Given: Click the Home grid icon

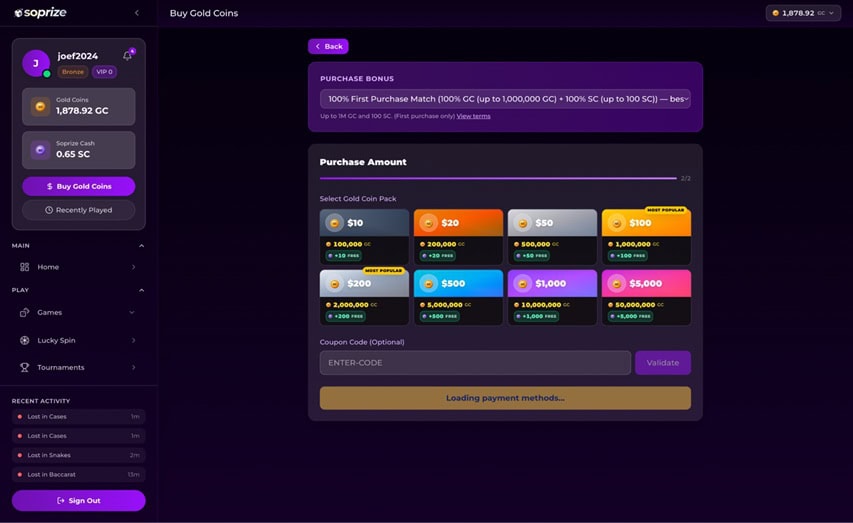Looking at the screenshot, I should [x=24, y=267].
